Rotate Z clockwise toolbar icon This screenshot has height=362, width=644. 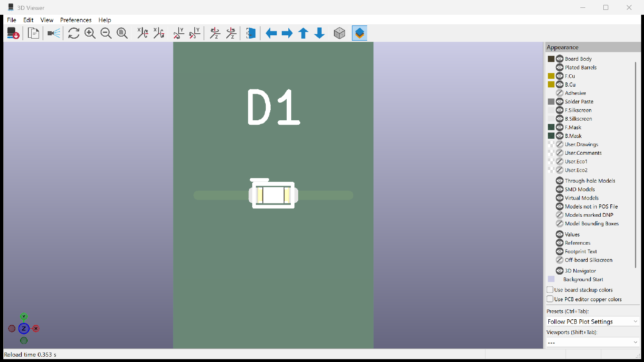pyautogui.click(x=215, y=33)
